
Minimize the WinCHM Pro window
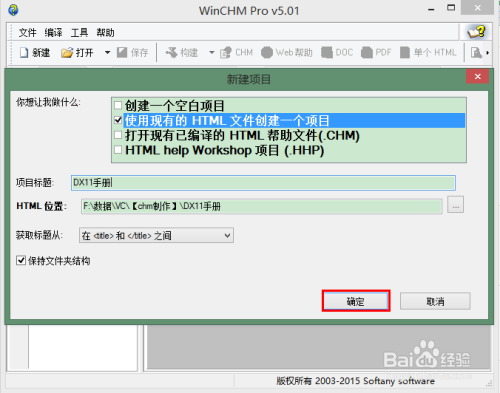click(x=431, y=9)
